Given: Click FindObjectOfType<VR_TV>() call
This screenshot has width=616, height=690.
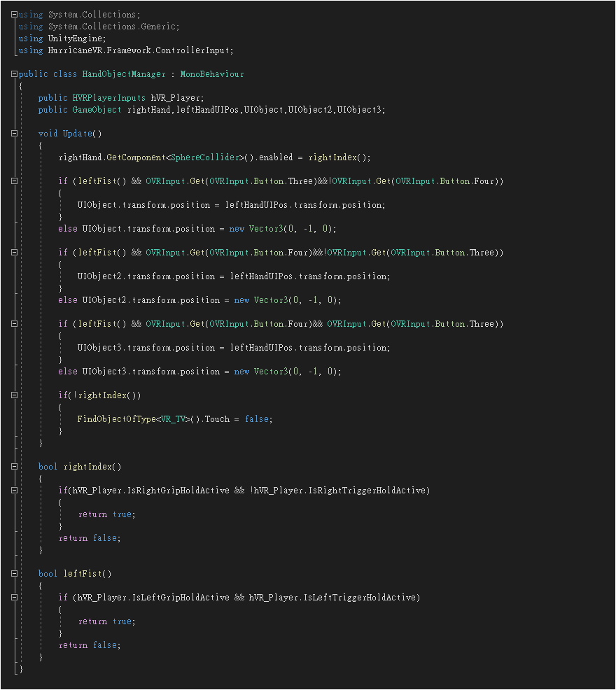Looking at the screenshot, I should 139,419.
